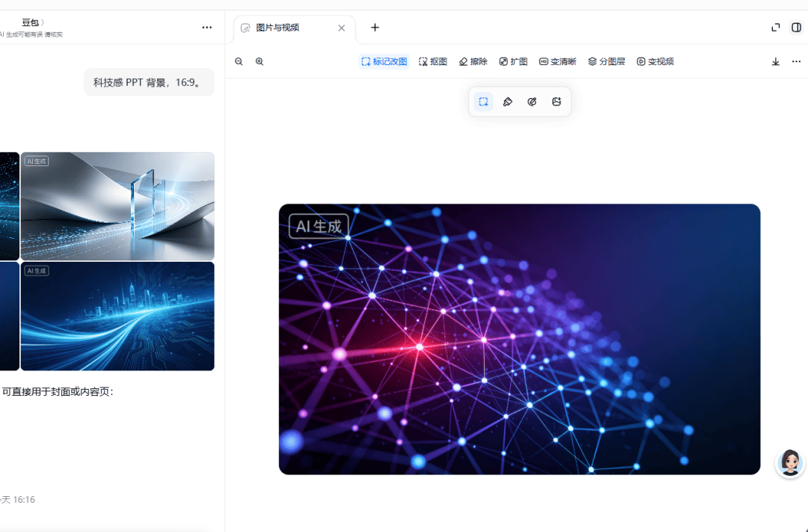Image resolution: width=808 pixels, height=532 pixels.
Task: Select the 标记改图 tool
Action: click(385, 61)
